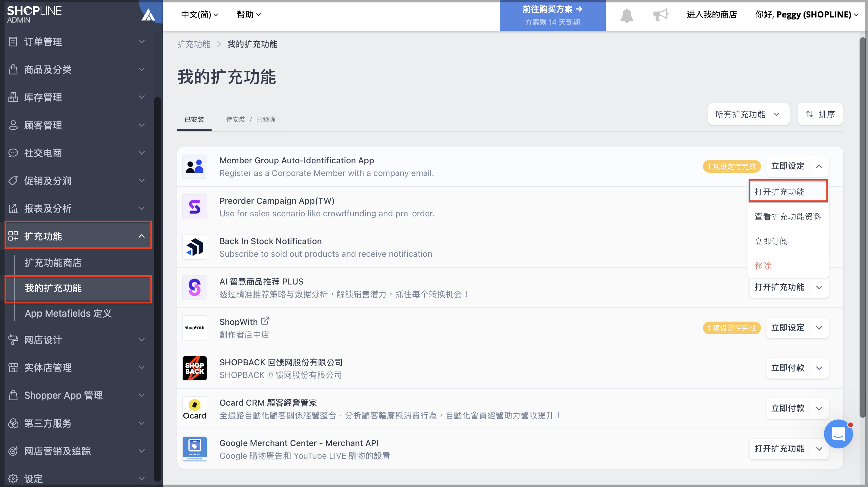Expand the Google Merchant Center dropdown arrow
The image size is (868, 487).
[819, 449]
